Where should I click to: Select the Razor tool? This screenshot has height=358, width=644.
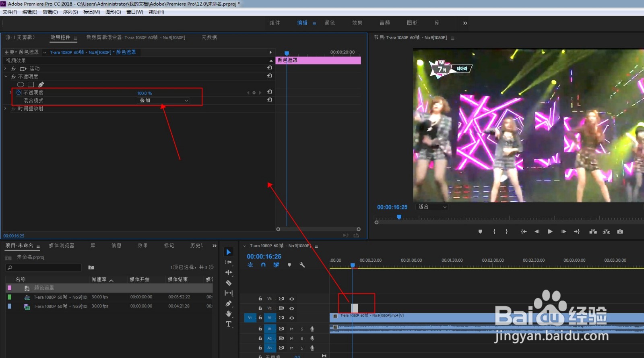click(229, 283)
